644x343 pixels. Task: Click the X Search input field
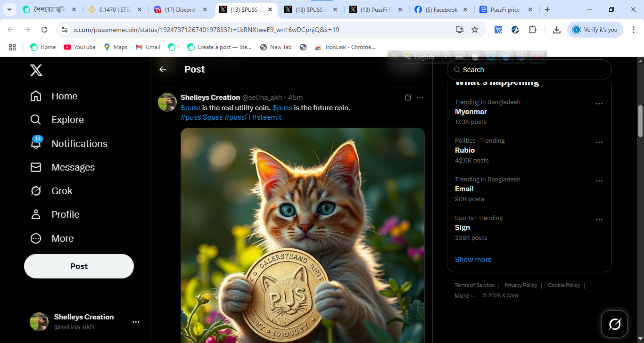[529, 70]
